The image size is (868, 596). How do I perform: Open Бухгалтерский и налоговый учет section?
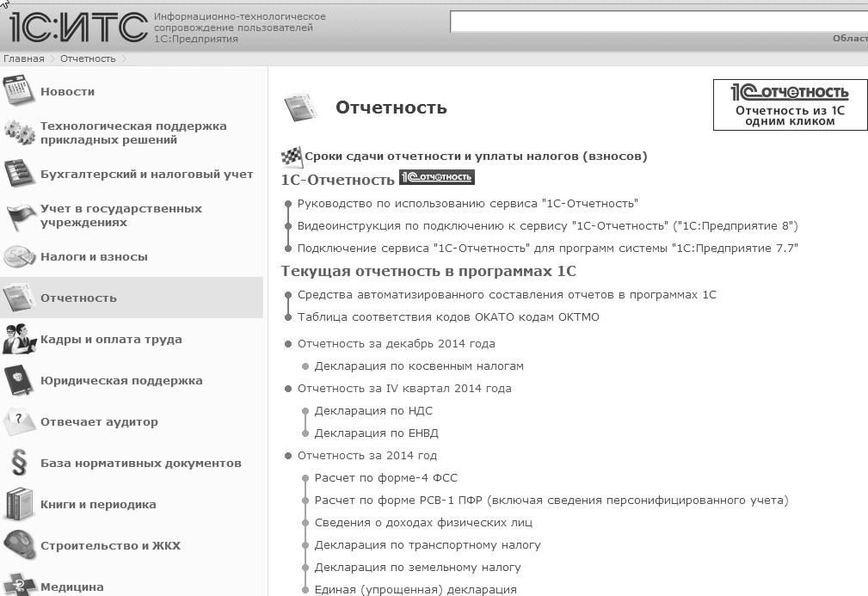(147, 175)
